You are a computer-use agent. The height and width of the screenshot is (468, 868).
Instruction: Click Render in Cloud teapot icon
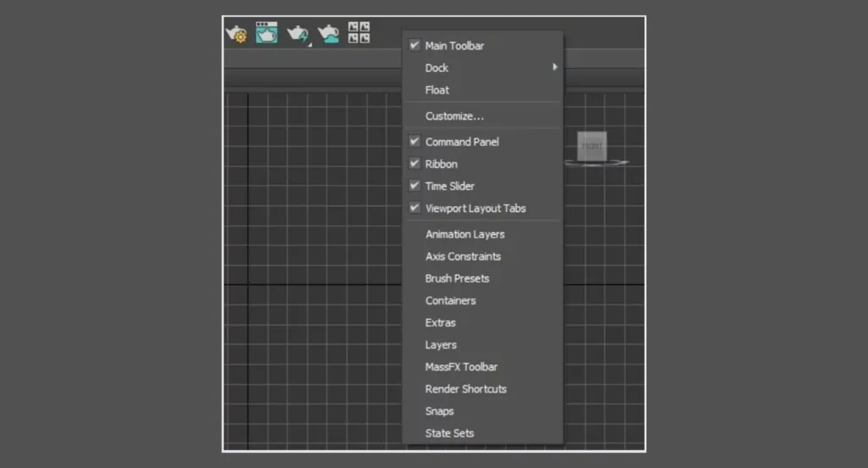click(328, 34)
